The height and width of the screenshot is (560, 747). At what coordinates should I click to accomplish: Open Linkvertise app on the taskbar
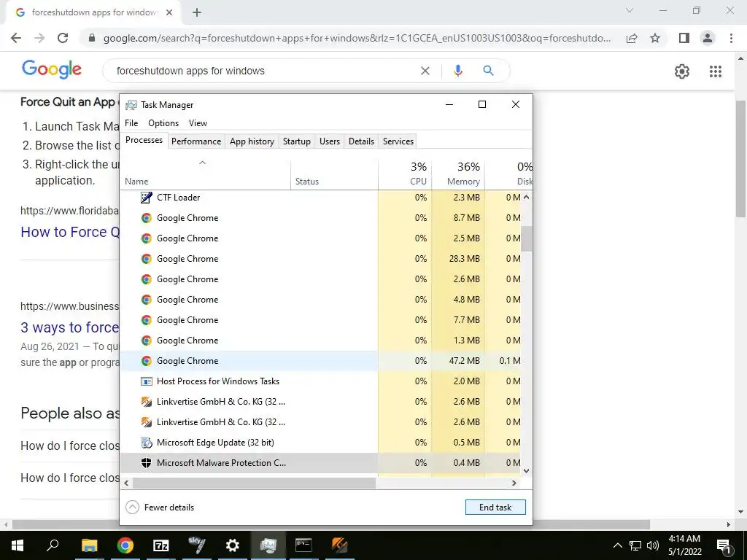pyautogui.click(x=339, y=545)
